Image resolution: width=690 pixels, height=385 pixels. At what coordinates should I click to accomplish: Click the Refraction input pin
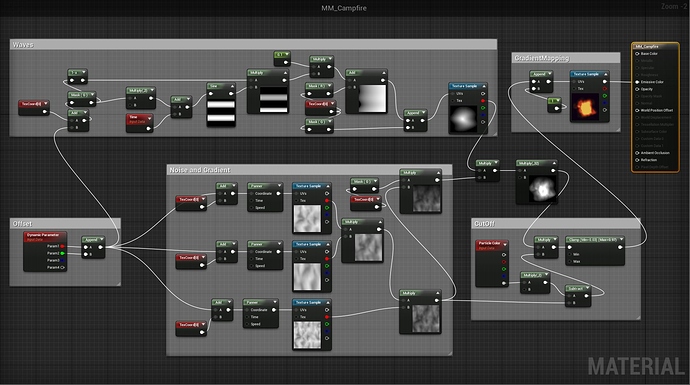tap(637, 160)
